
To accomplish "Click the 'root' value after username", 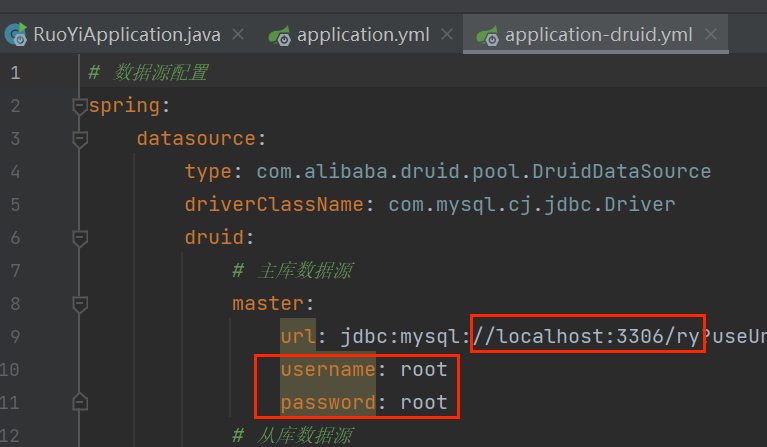I will click(424, 370).
